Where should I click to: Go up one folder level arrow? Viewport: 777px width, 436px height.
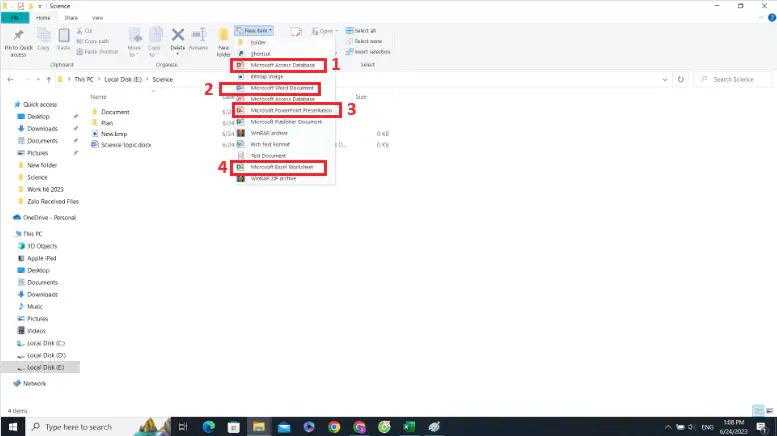pyautogui.click(x=49, y=79)
